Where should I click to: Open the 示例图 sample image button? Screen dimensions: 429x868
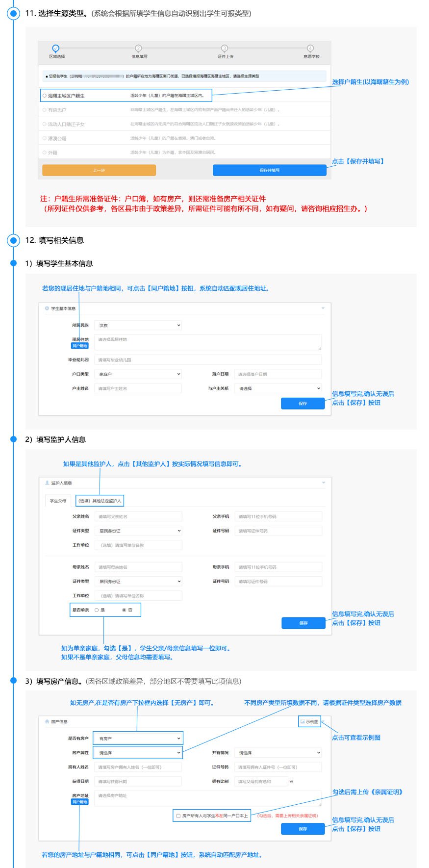click(310, 721)
